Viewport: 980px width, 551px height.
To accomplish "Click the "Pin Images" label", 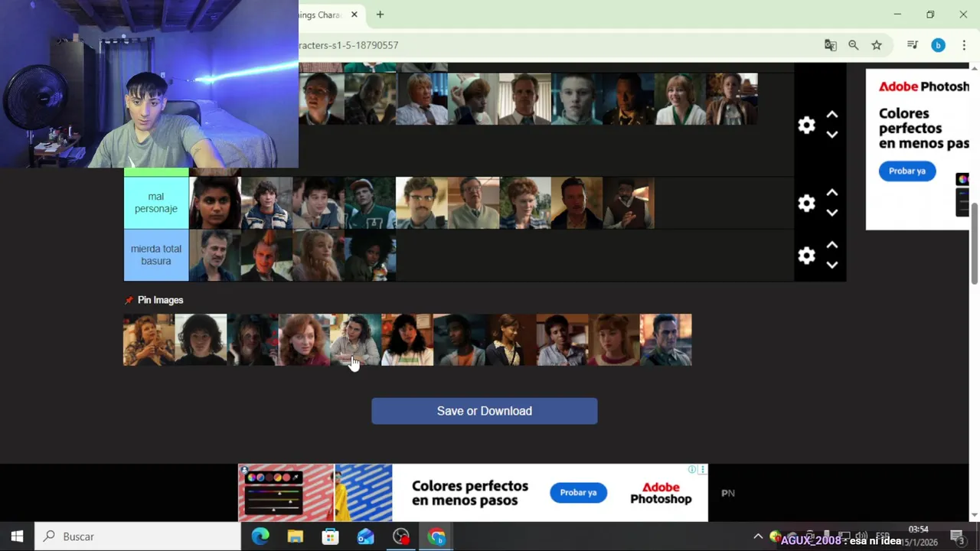I will point(160,300).
